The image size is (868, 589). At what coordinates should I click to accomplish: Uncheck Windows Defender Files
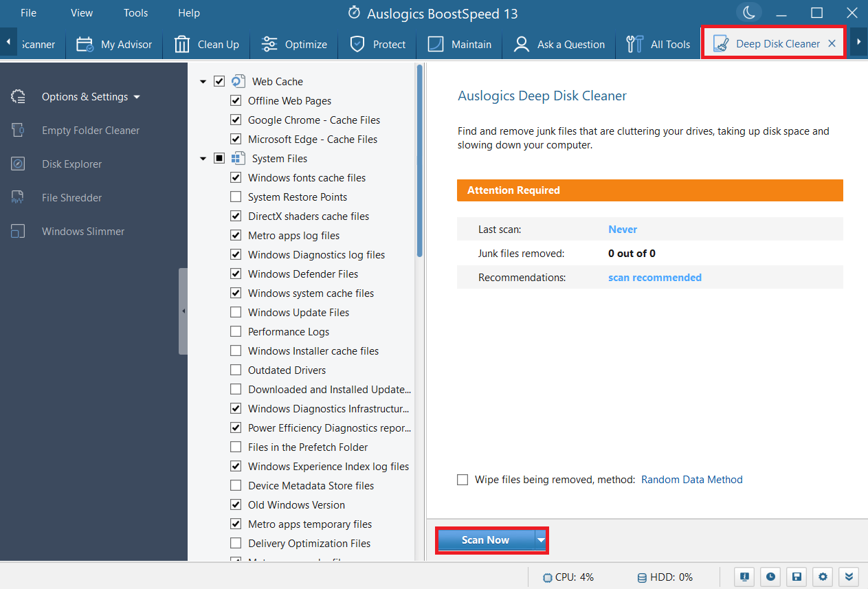tap(236, 274)
